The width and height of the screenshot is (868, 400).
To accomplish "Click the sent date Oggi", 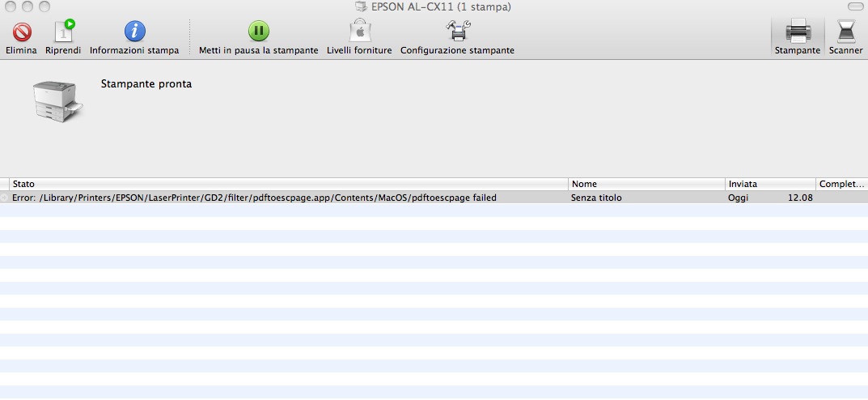I will coord(738,198).
